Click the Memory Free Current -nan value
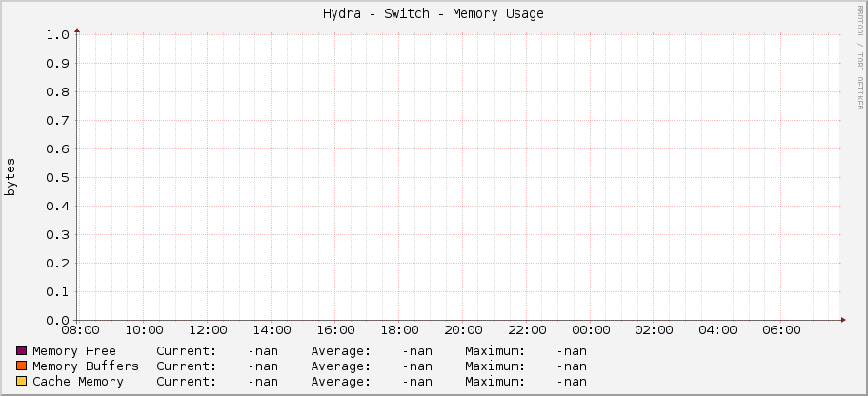Image resolution: width=868 pixels, height=396 pixels. click(263, 351)
